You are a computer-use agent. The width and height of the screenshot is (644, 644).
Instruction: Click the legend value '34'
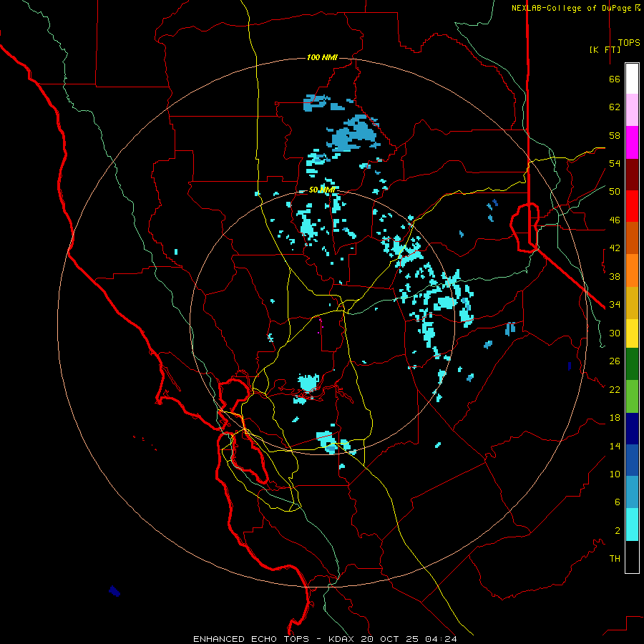(615, 304)
